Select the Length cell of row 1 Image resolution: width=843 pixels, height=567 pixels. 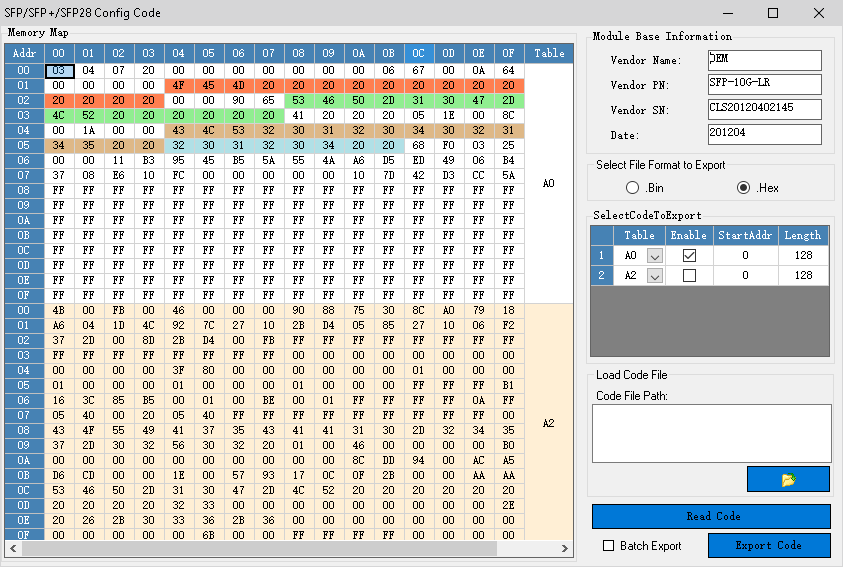click(x=801, y=255)
